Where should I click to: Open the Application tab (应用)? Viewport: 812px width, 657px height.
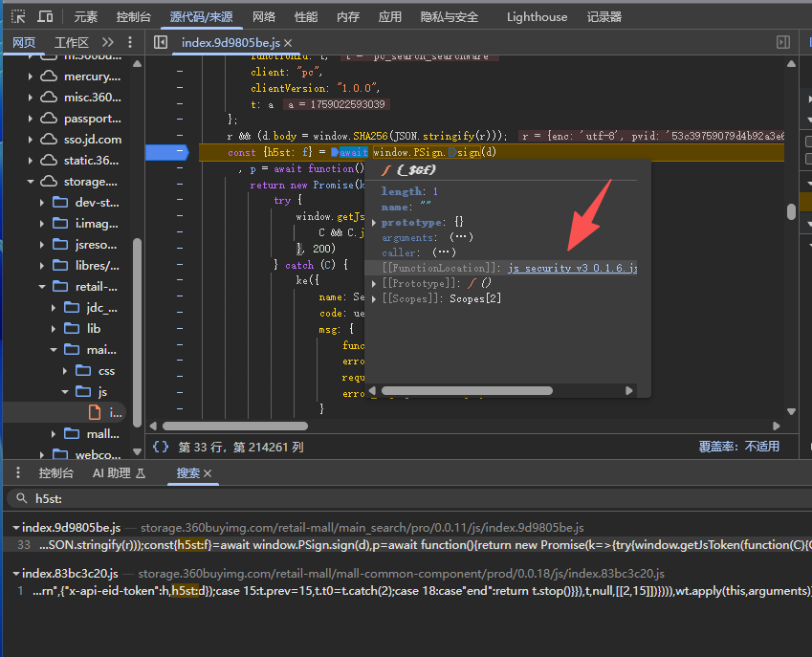[390, 17]
